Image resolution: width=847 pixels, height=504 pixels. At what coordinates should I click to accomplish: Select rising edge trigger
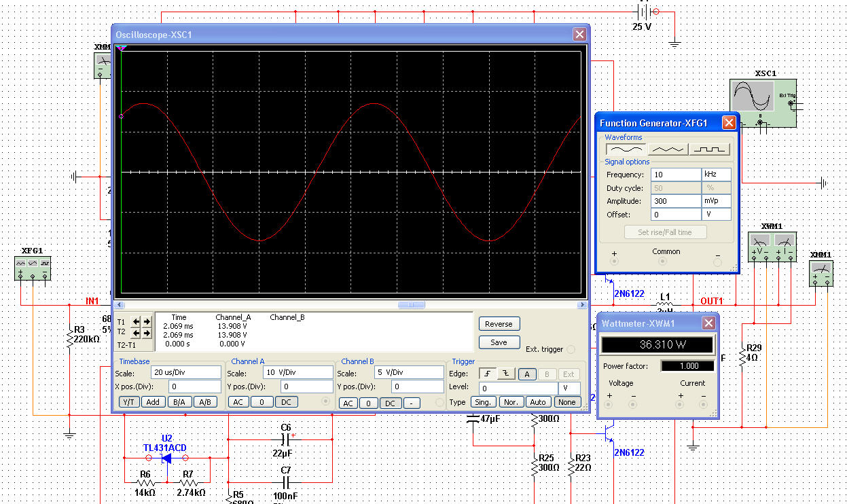(x=488, y=374)
